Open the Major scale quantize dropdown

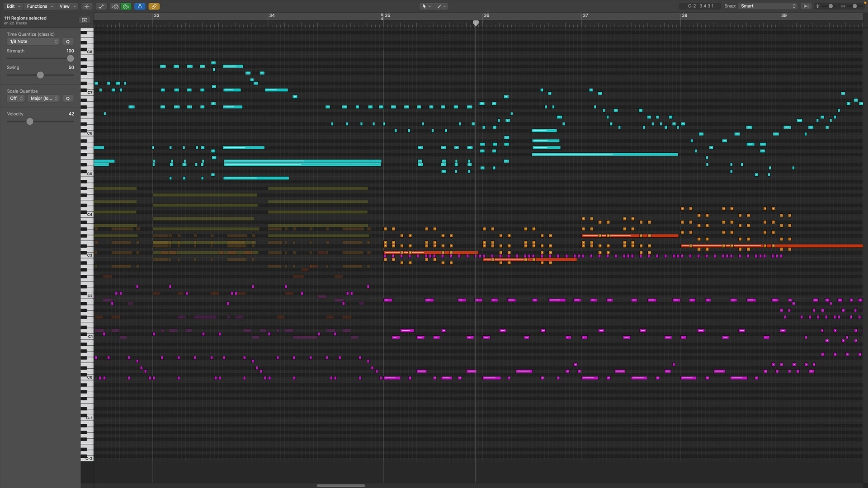tap(44, 99)
